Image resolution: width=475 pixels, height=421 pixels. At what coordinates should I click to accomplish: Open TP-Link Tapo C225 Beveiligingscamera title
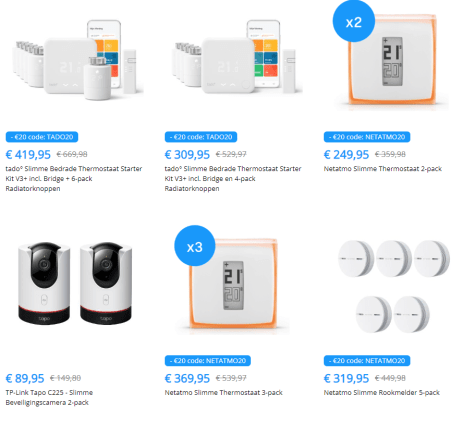tap(49, 397)
